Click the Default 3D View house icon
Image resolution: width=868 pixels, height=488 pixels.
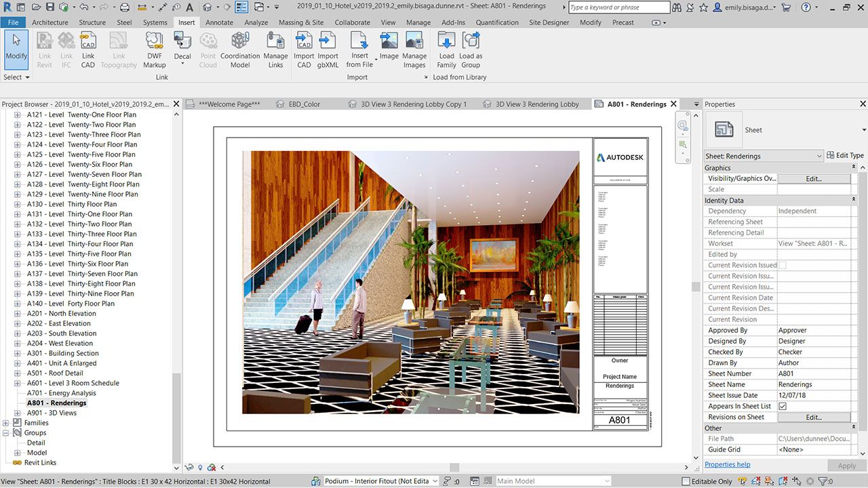tap(207, 7)
